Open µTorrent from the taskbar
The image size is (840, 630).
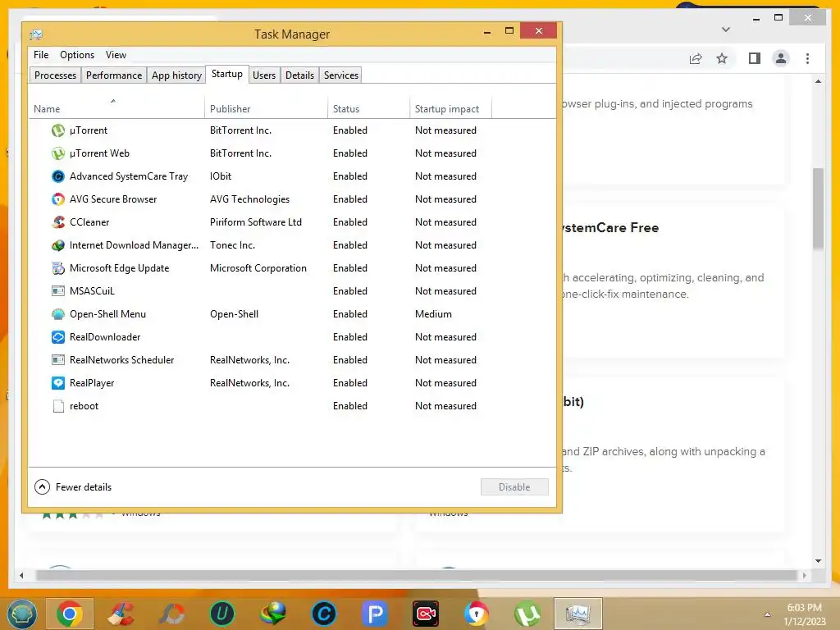[527, 614]
